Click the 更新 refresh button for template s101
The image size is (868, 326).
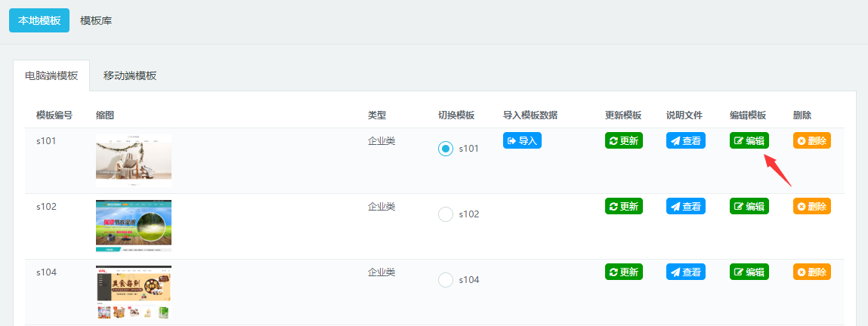coord(623,140)
